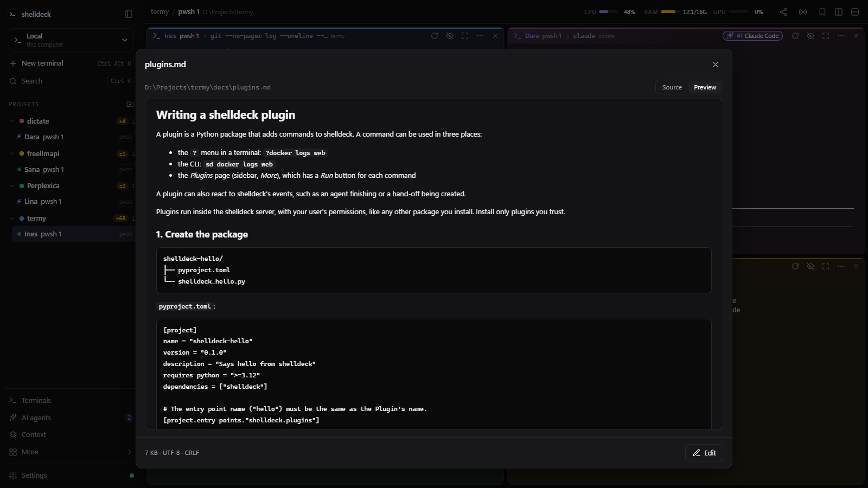
Task: Click the bookmark icon in top bar
Action: tap(822, 12)
